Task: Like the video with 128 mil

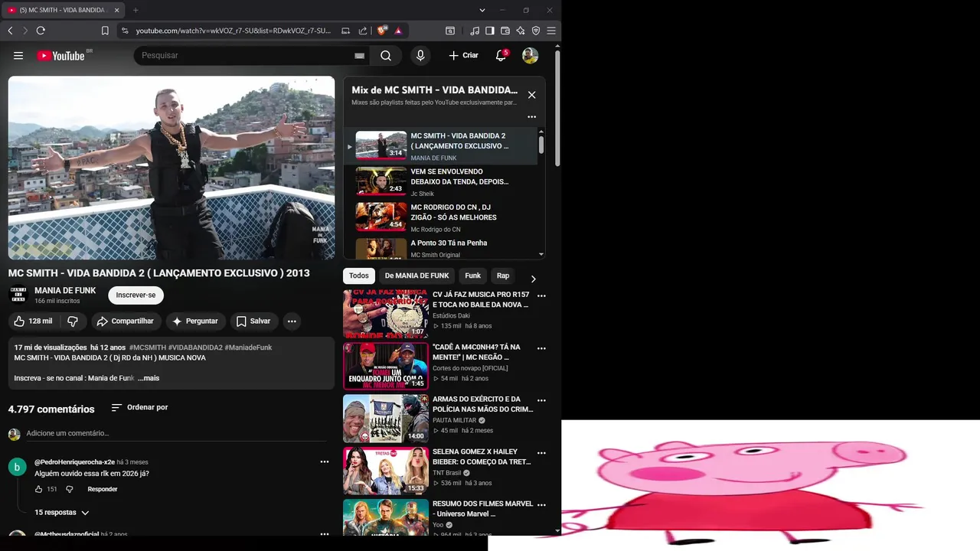Action: [x=34, y=321]
